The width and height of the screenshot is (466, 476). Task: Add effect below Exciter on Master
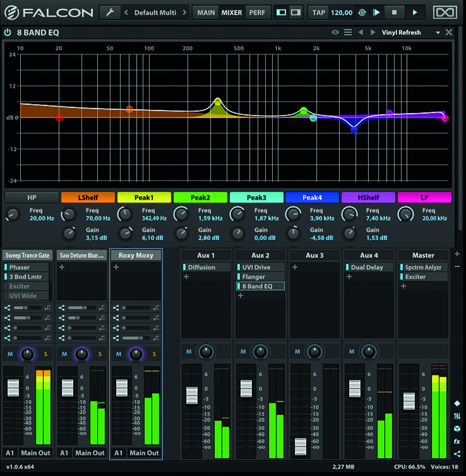click(x=403, y=286)
